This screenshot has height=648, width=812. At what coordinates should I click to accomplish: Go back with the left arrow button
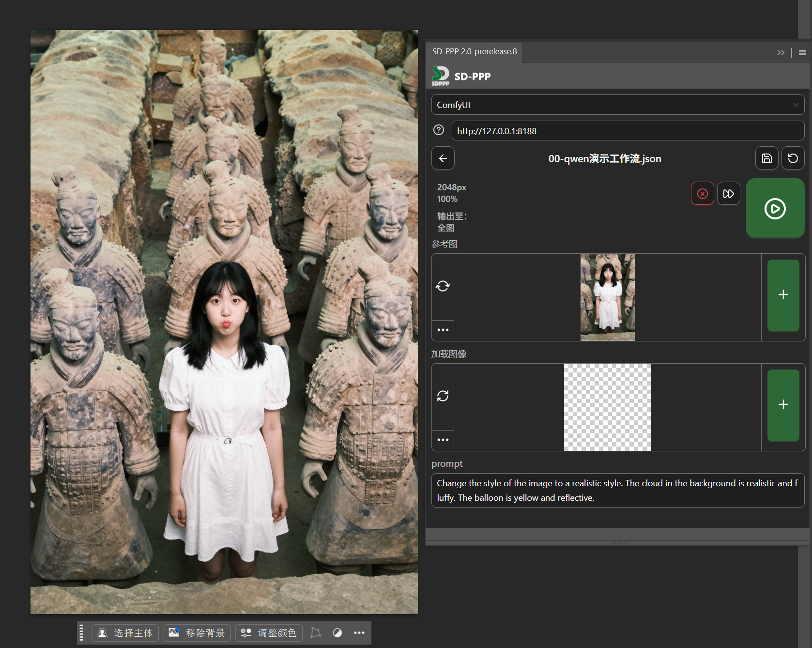(x=443, y=158)
